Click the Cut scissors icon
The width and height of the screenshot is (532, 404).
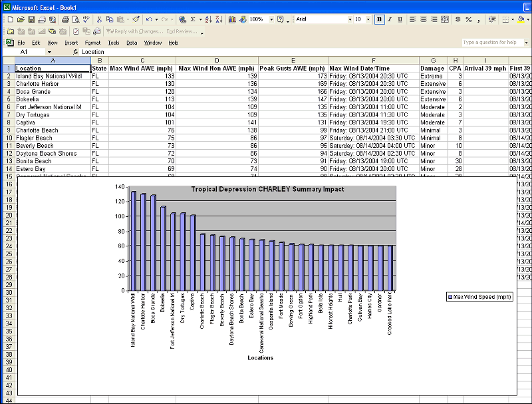(x=99, y=20)
